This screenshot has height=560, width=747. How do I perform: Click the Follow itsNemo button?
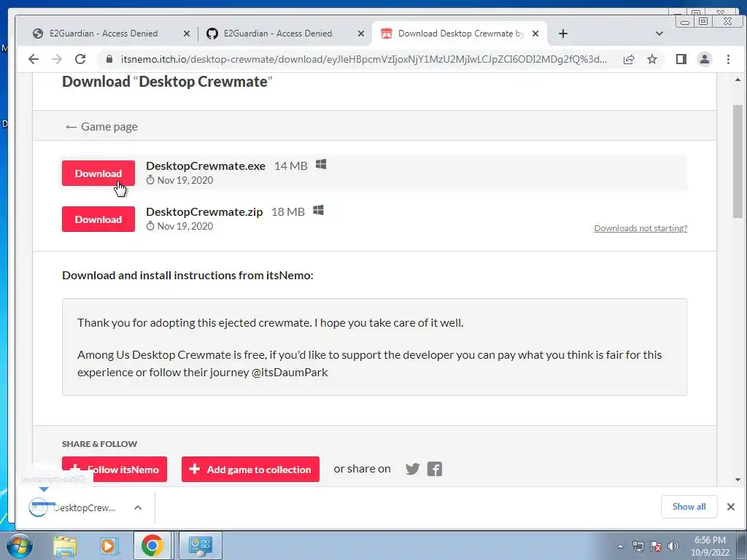115,469
